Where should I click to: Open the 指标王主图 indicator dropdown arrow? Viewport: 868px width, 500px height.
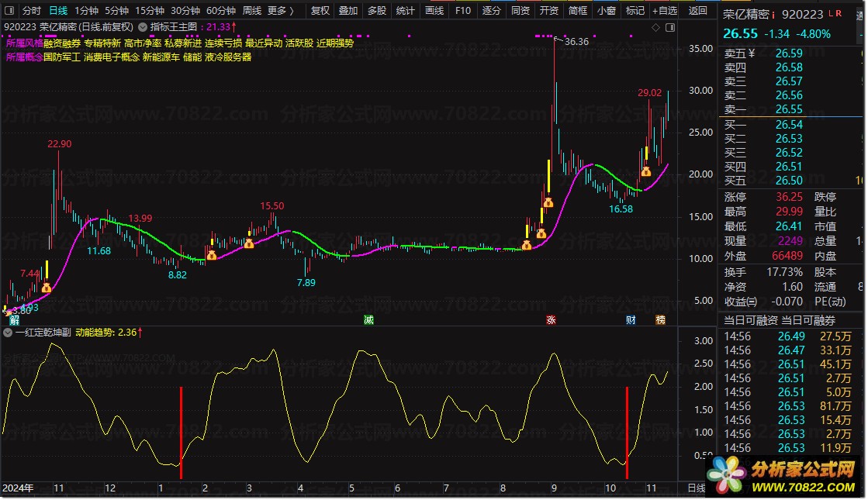144,26
